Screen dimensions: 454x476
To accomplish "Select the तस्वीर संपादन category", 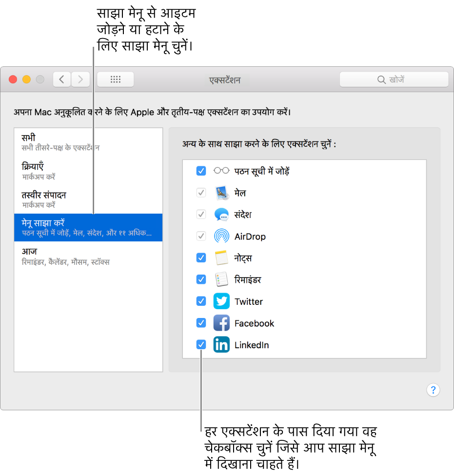I will tap(88, 199).
